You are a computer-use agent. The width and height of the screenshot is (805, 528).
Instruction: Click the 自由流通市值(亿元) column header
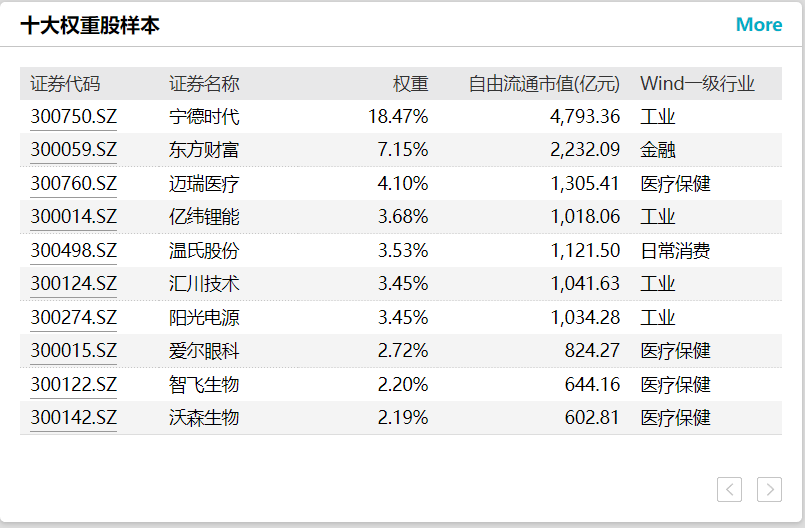point(544,84)
